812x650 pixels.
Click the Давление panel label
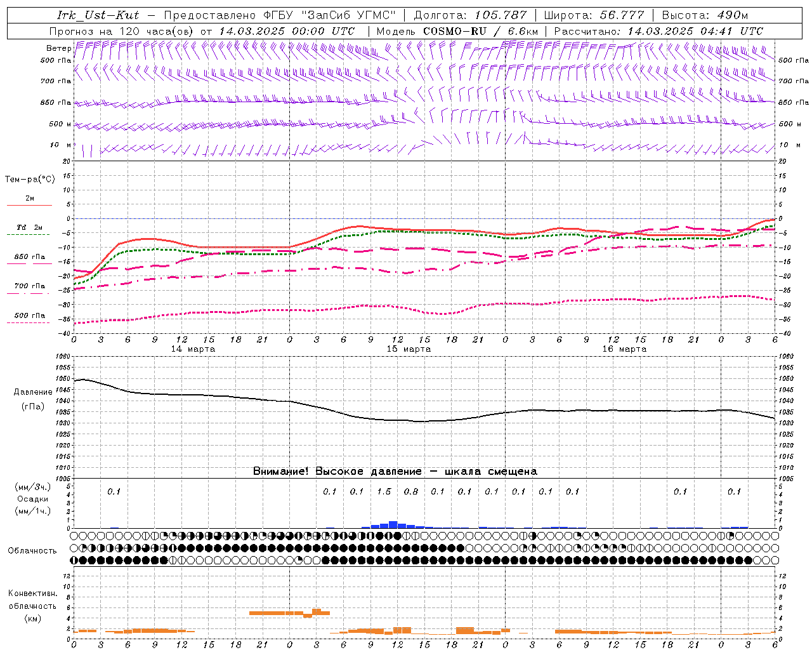[x=33, y=392]
